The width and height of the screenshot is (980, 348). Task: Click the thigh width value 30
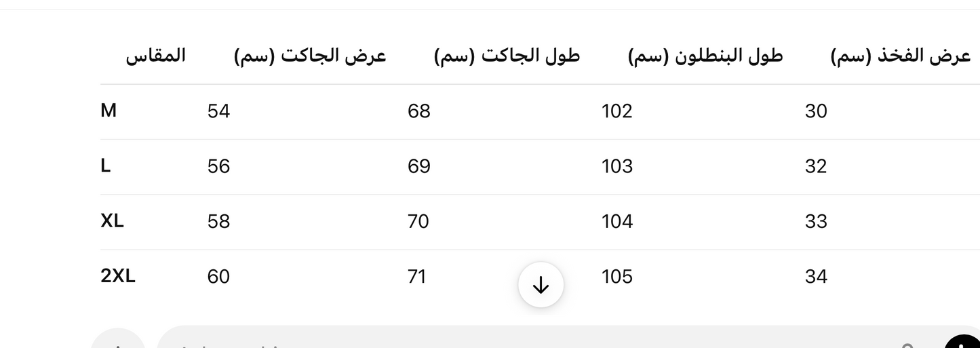(816, 111)
